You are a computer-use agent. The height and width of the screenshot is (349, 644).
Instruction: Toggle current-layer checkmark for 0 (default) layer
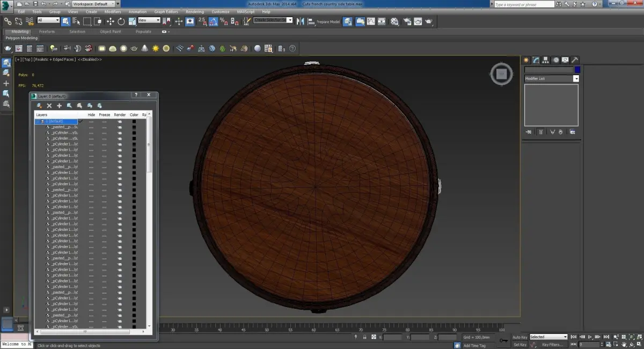pyautogui.click(x=80, y=121)
